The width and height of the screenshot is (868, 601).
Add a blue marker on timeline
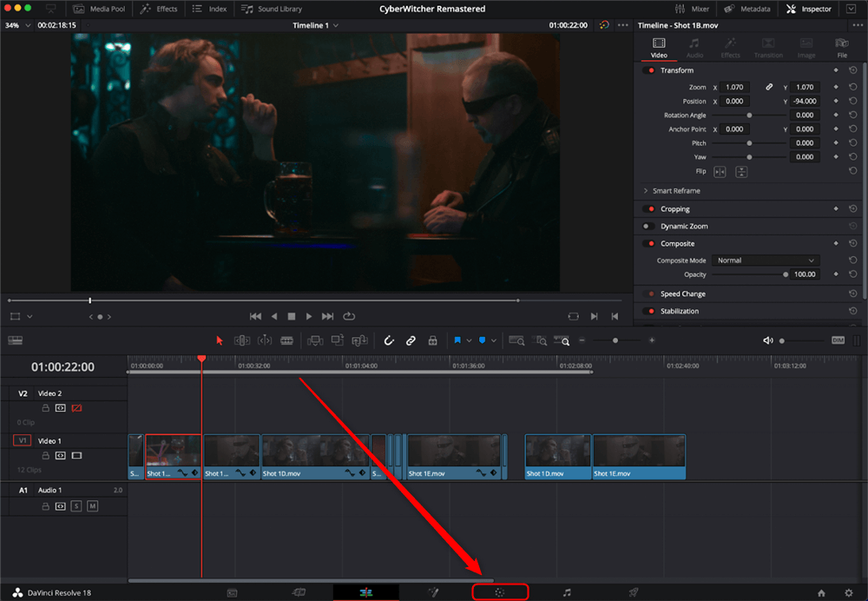482,340
